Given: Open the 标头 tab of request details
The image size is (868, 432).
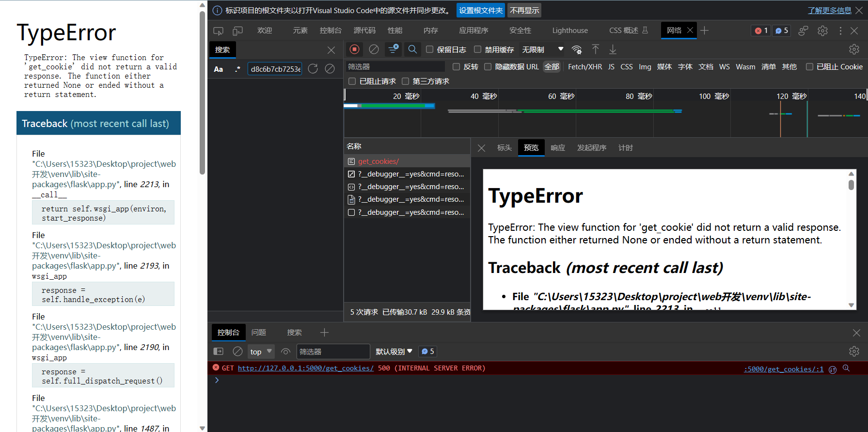Looking at the screenshot, I should 505,148.
